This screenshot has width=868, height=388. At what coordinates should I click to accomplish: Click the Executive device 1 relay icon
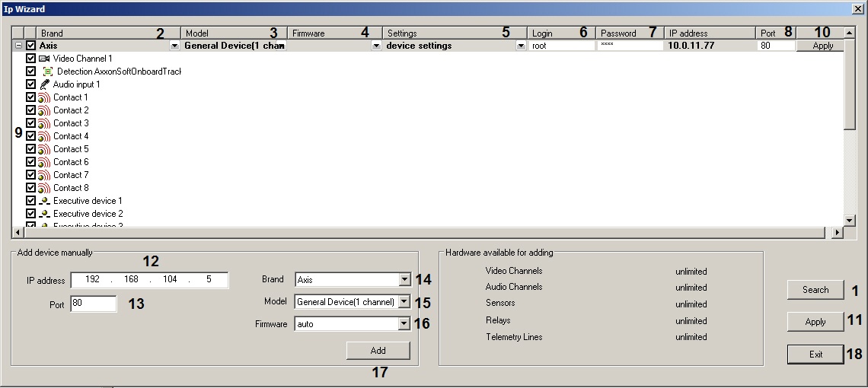[44, 201]
